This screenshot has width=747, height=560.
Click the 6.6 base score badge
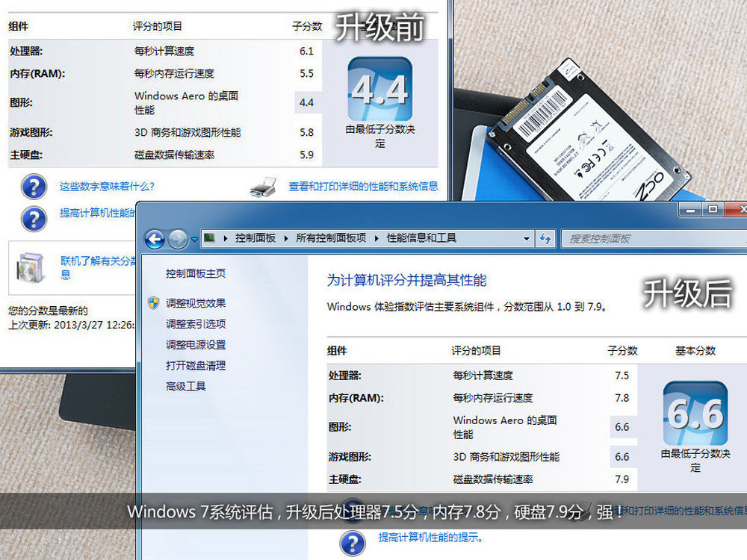tap(695, 413)
